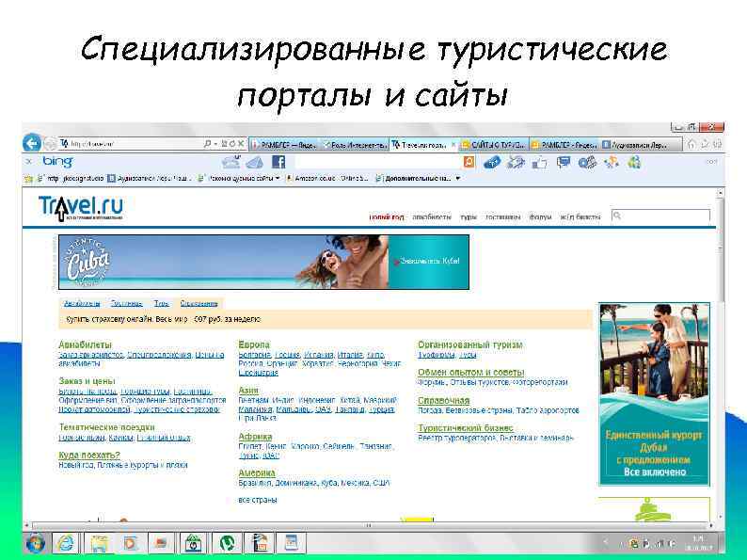Click the Travel.ru logo
This screenshot has width=747, height=560.
coord(81,208)
